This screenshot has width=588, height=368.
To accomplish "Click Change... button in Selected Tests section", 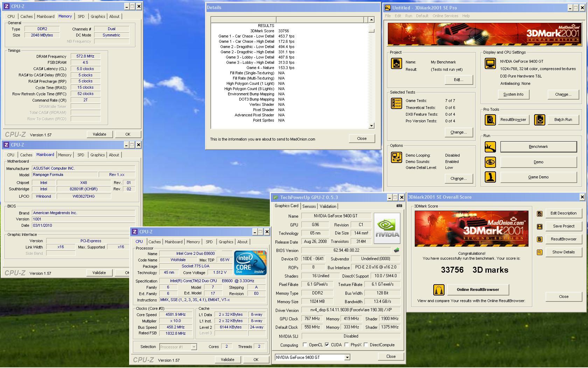I will (x=458, y=132).
